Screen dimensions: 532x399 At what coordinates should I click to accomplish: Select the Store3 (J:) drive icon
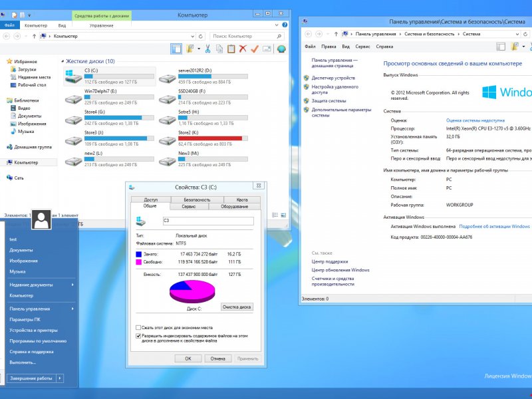pos(74,141)
